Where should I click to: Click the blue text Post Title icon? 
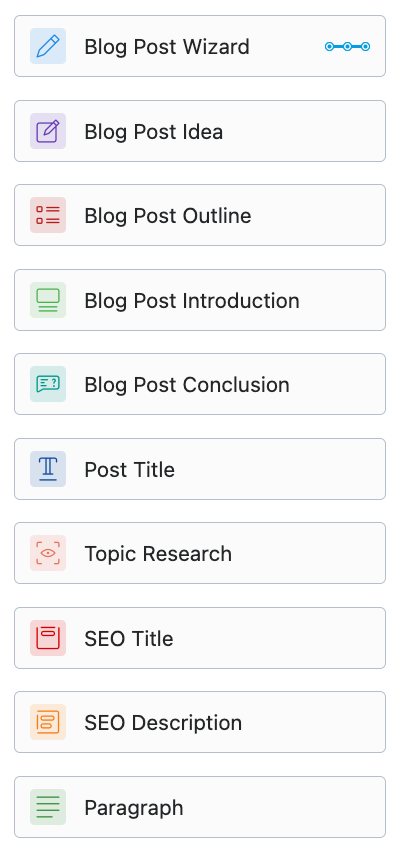coord(48,469)
